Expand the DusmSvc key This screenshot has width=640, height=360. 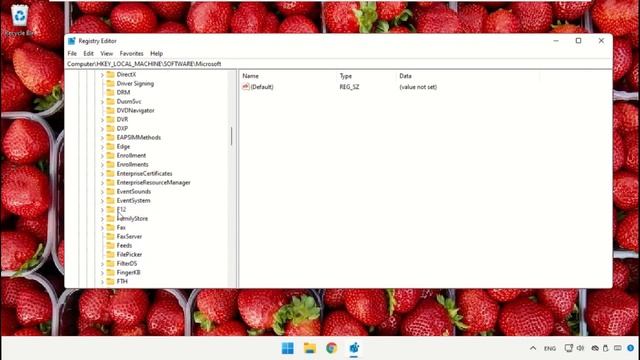(x=102, y=102)
